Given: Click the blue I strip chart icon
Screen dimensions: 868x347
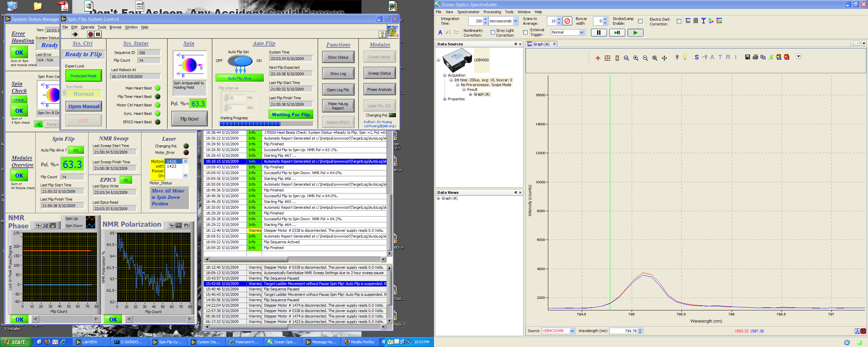Looking at the screenshot, I should click(x=704, y=21).
